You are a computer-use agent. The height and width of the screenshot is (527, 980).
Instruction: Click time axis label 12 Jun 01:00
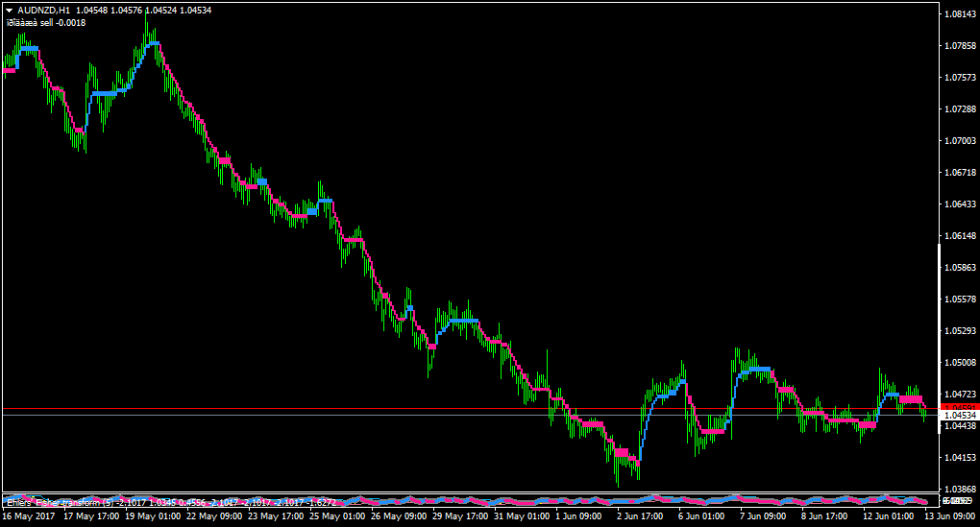[888, 516]
